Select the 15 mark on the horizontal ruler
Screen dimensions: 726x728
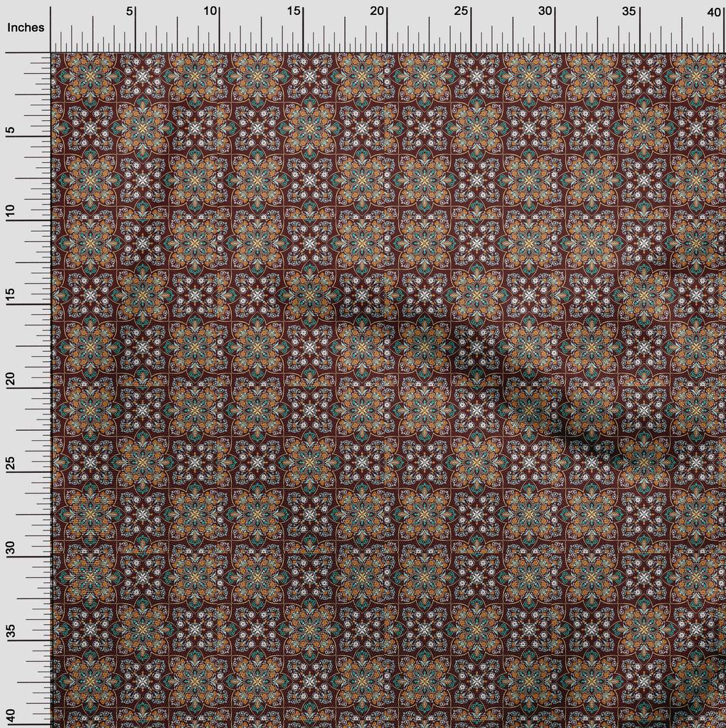294,12
